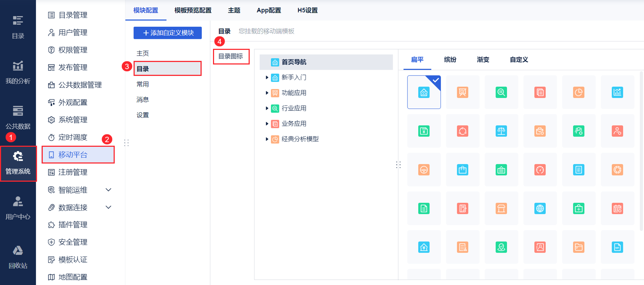The image size is (644, 285).
Task: Pick the red speedometer gauge icon tile
Action: [540, 170]
